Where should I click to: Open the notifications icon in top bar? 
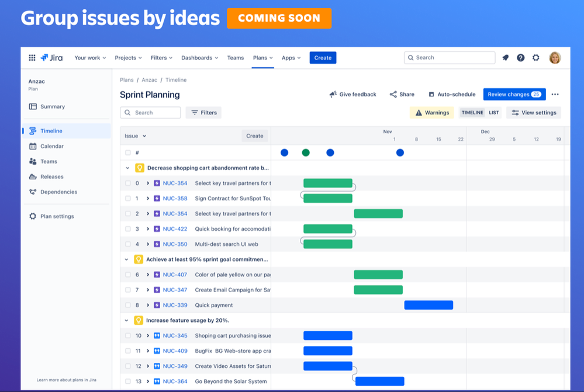point(506,58)
